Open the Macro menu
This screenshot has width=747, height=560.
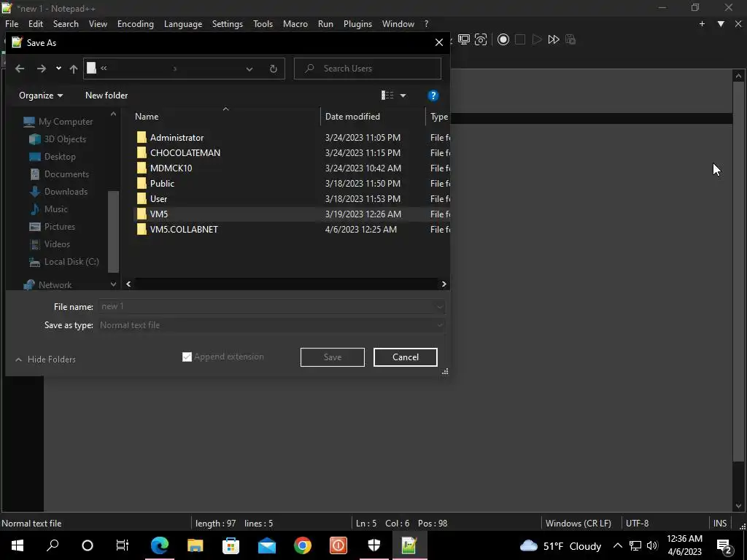point(295,24)
